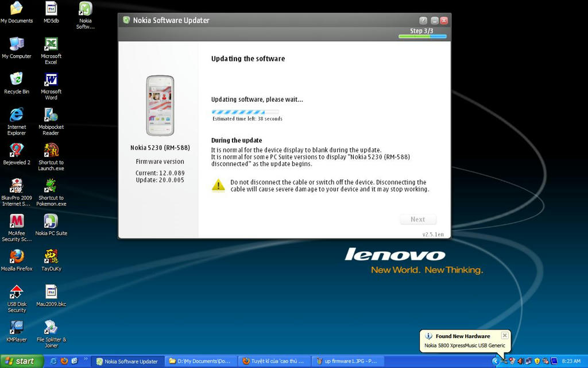Viewport: 588px width, 368px height.
Task: Select the Shortcut to Pokemon.exe icon
Action: coord(51,193)
